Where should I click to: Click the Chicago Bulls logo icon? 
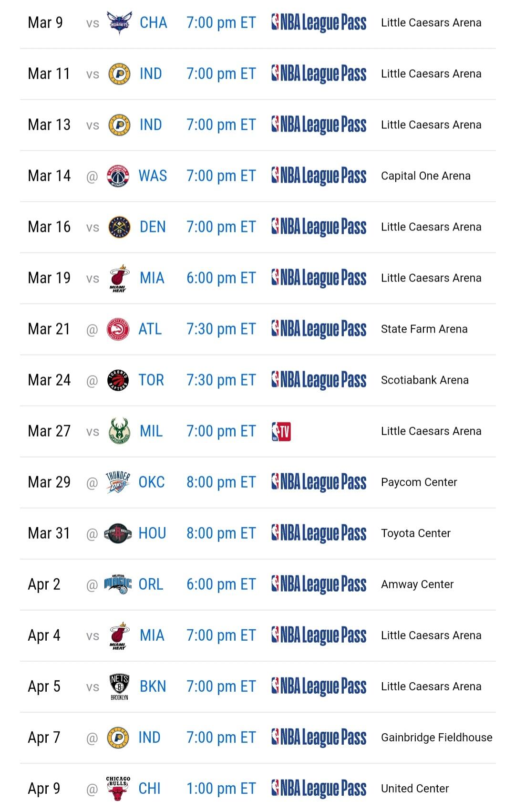point(118,788)
